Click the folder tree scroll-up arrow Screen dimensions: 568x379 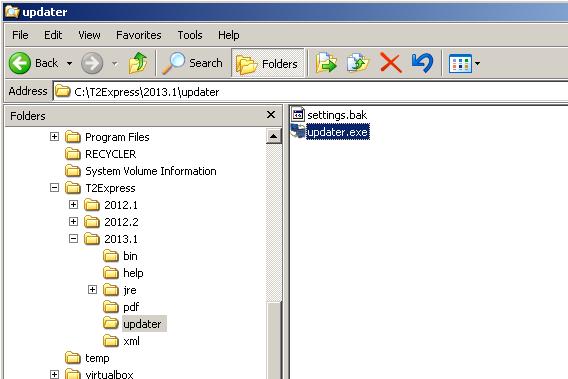(x=273, y=136)
